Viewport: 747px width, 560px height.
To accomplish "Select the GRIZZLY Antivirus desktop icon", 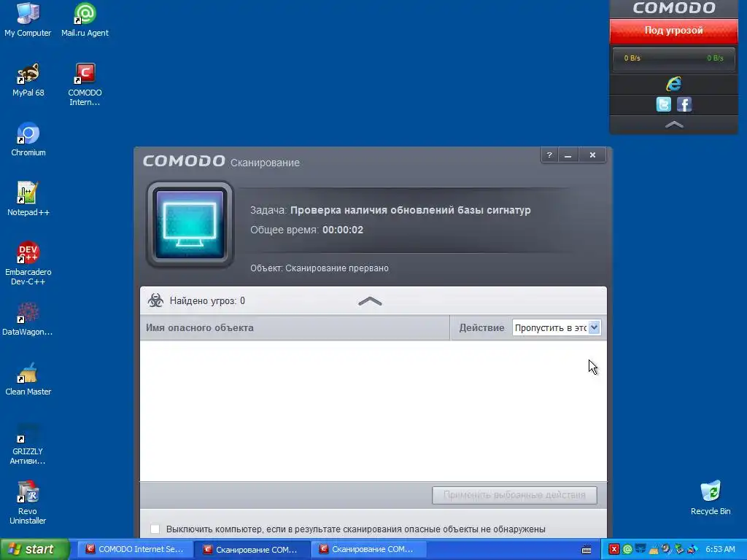I will click(28, 443).
